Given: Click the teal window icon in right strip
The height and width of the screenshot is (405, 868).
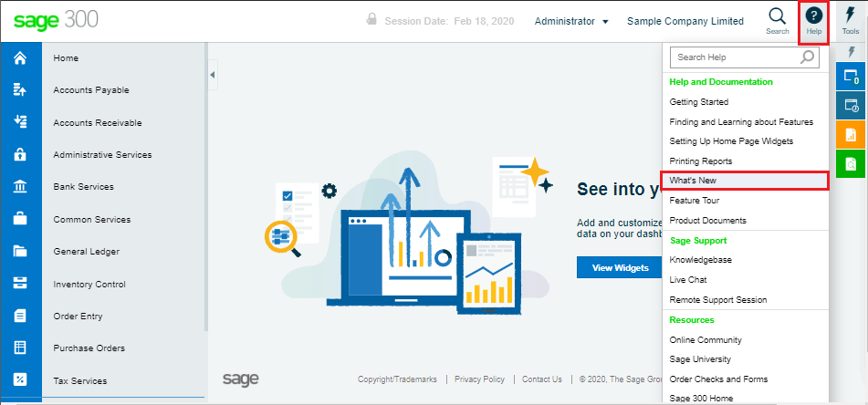Looking at the screenshot, I should [851, 105].
